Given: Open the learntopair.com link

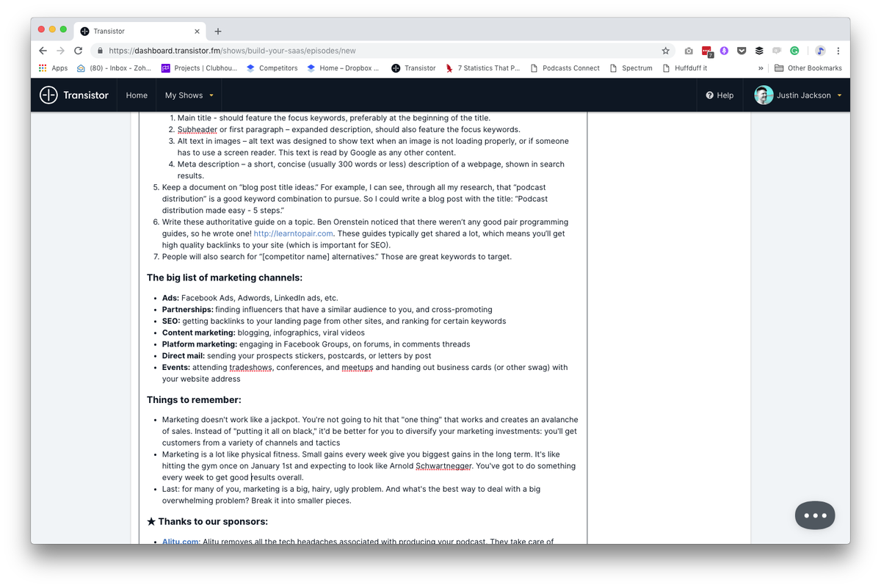Looking at the screenshot, I should click(x=294, y=233).
